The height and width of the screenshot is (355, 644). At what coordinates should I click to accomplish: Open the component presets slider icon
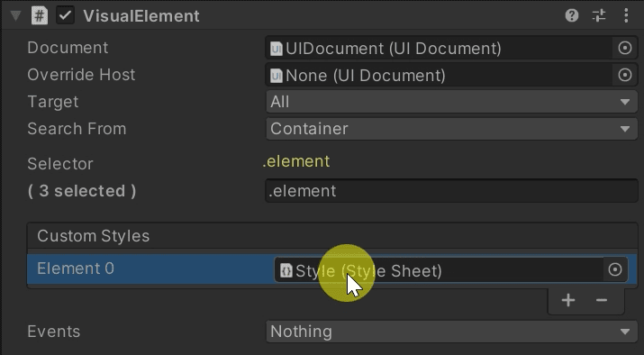point(599,16)
